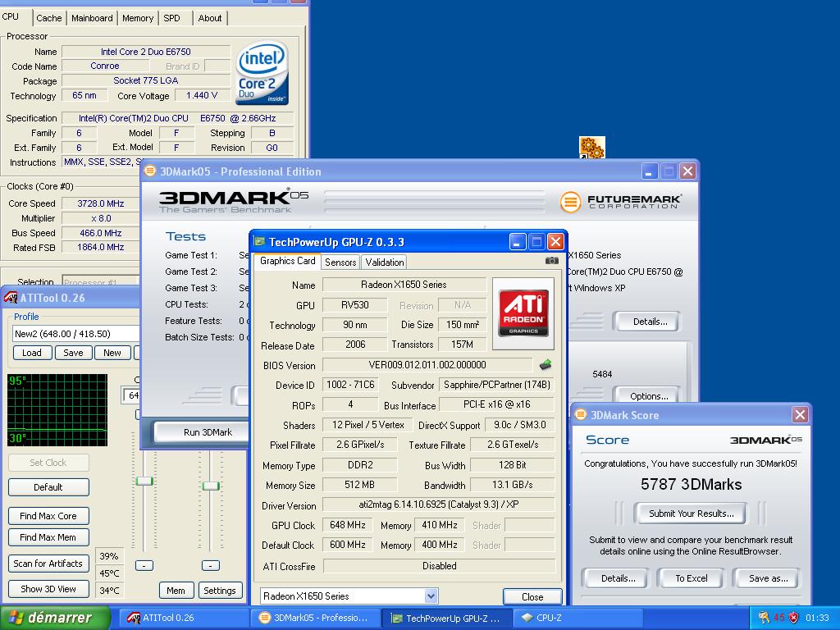Click Find Max Mem in ATITool

tap(48, 536)
